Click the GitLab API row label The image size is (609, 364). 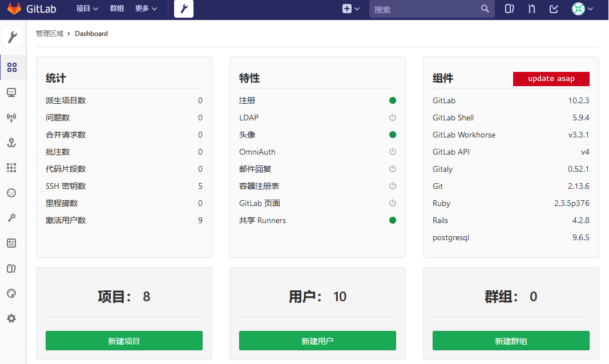point(451,152)
